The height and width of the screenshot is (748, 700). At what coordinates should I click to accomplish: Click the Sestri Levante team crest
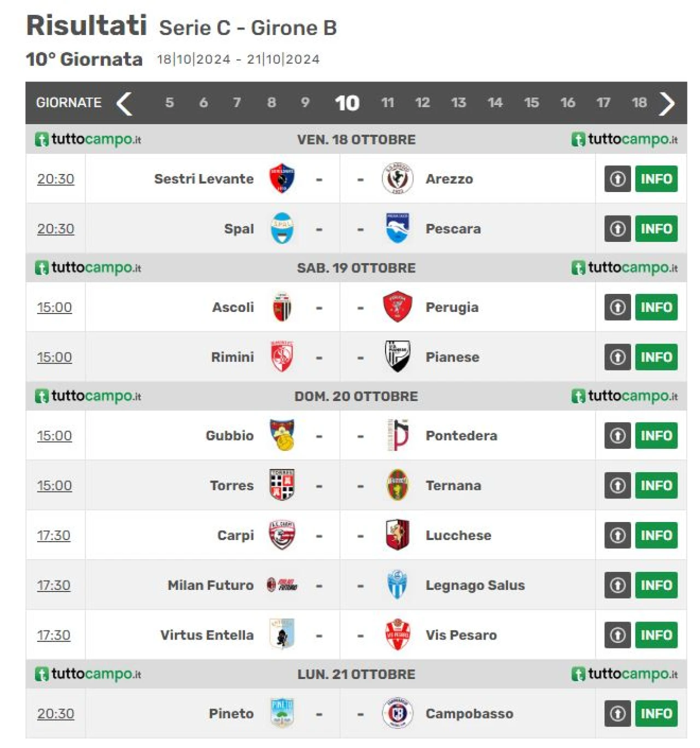pos(282,179)
